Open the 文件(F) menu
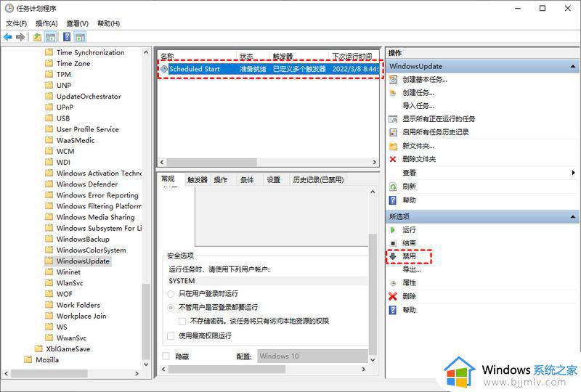581x392 pixels. pyautogui.click(x=16, y=23)
